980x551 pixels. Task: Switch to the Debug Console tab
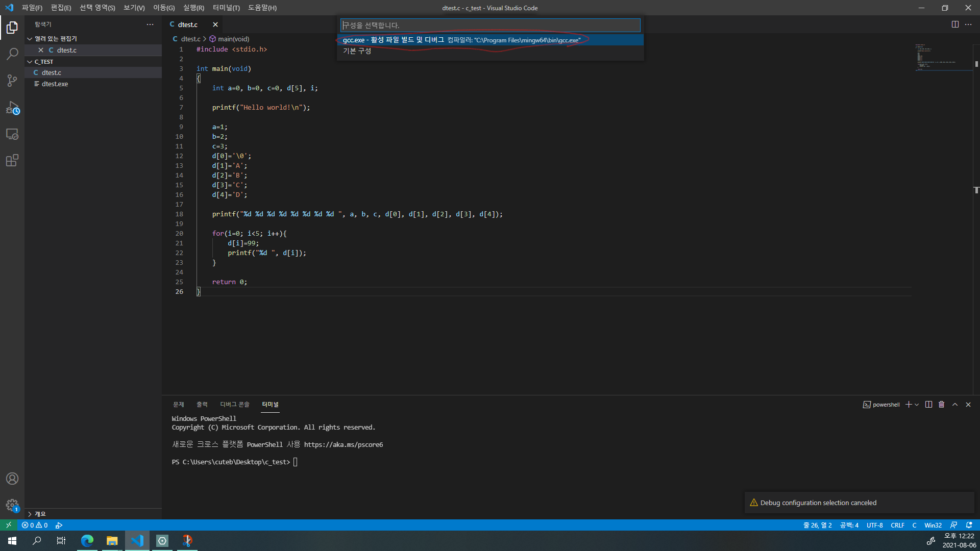point(234,405)
